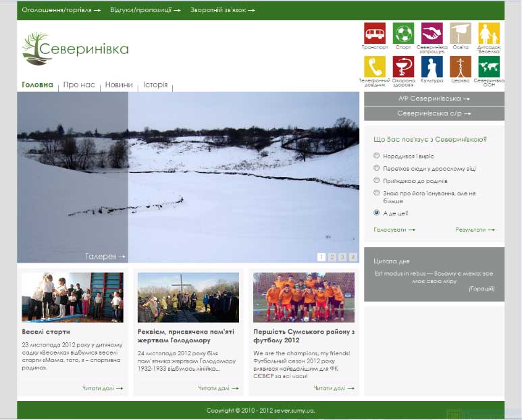Open the Северинівка запрошує handshake icon
The image size is (522, 420).
(x=432, y=33)
